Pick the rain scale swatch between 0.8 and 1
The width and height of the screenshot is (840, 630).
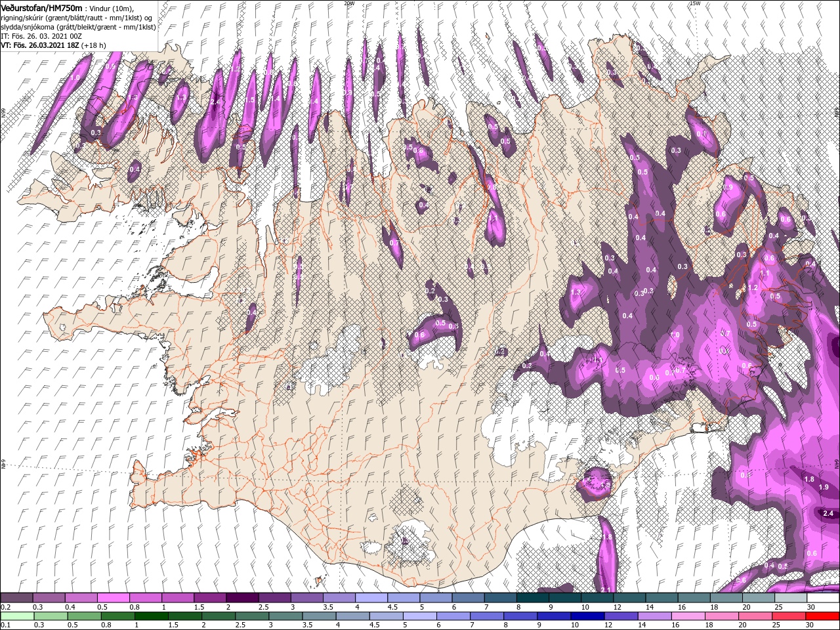pos(117,616)
